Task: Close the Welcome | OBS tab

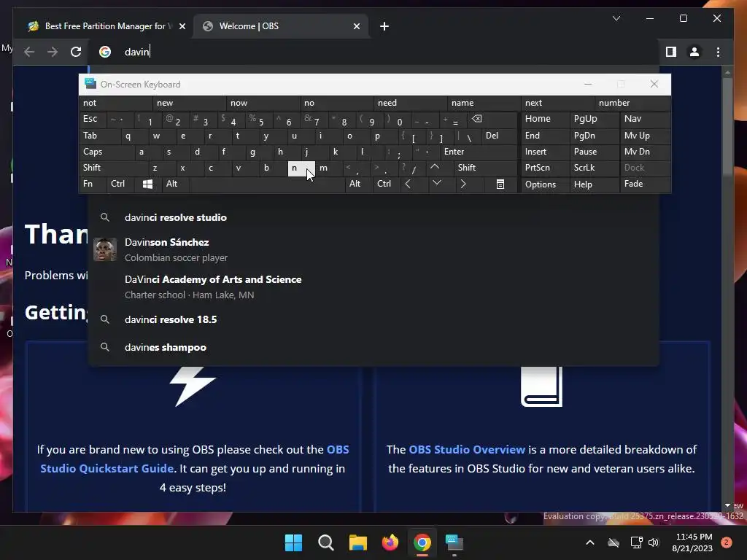Action: coord(357,26)
